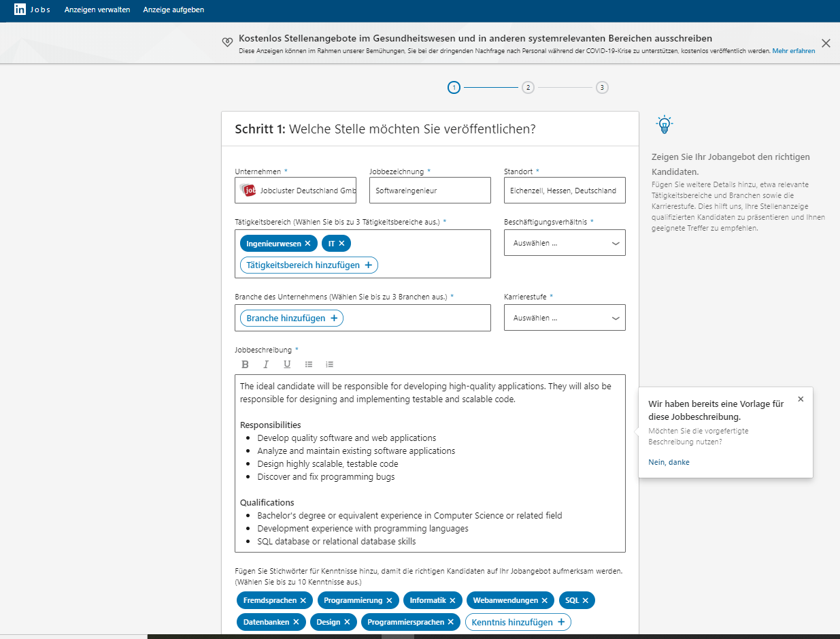Remove the Fremdsprachen skill tag
Image resolution: width=840 pixels, height=639 pixels.
tap(303, 600)
